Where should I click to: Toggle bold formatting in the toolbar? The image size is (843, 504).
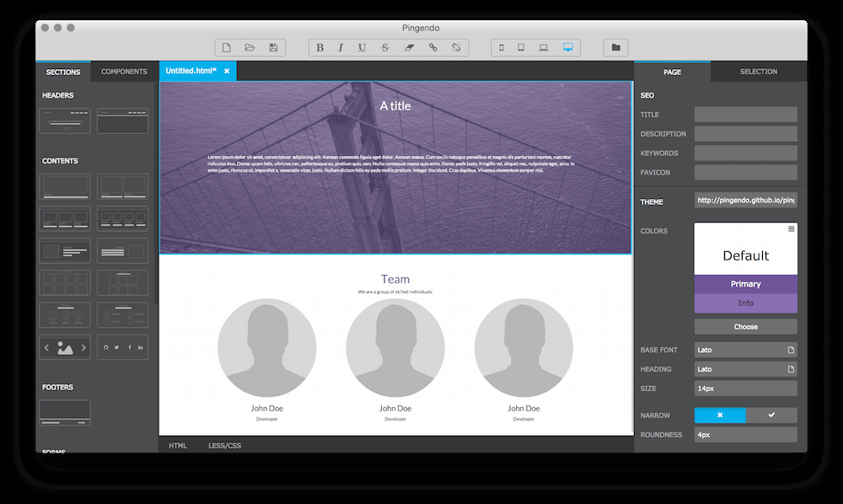coord(319,47)
